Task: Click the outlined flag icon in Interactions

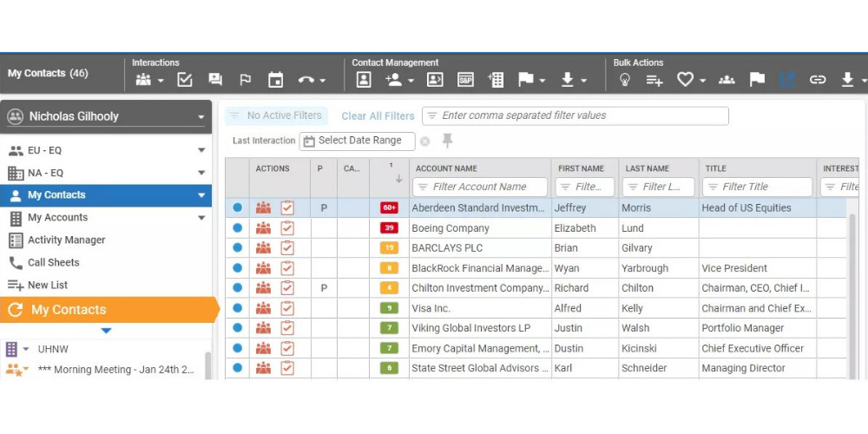Action: point(246,80)
